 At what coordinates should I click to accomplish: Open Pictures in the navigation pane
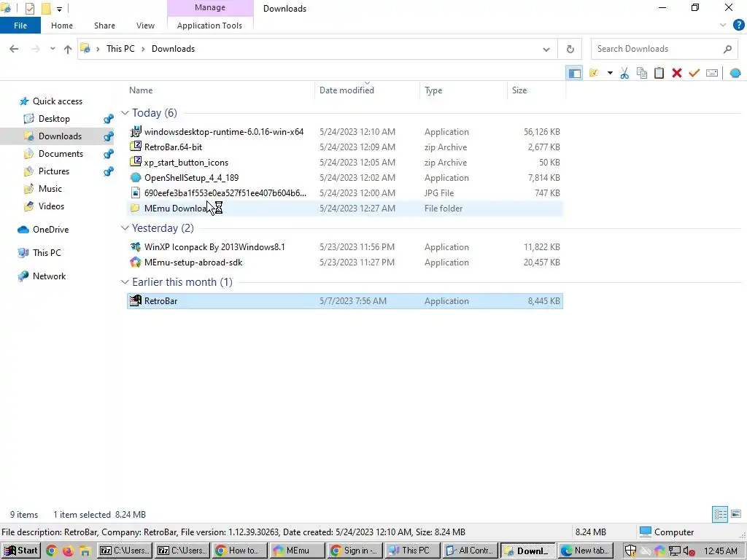53,171
